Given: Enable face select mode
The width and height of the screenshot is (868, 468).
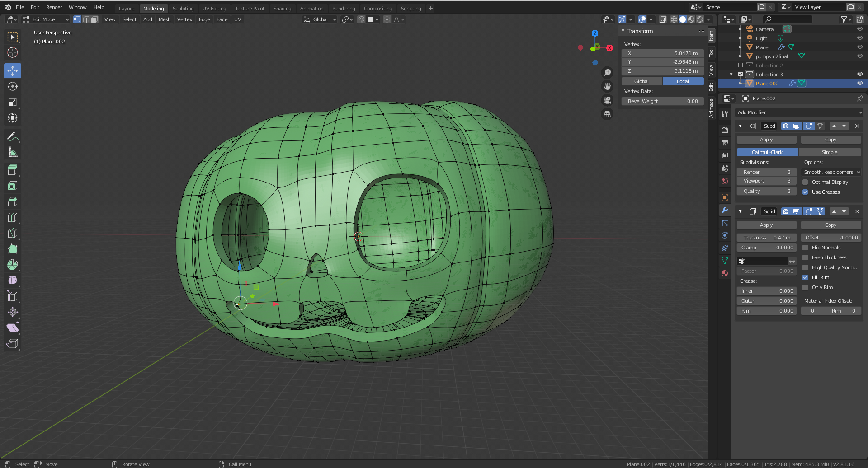Looking at the screenshot, I should pos(94,19).
